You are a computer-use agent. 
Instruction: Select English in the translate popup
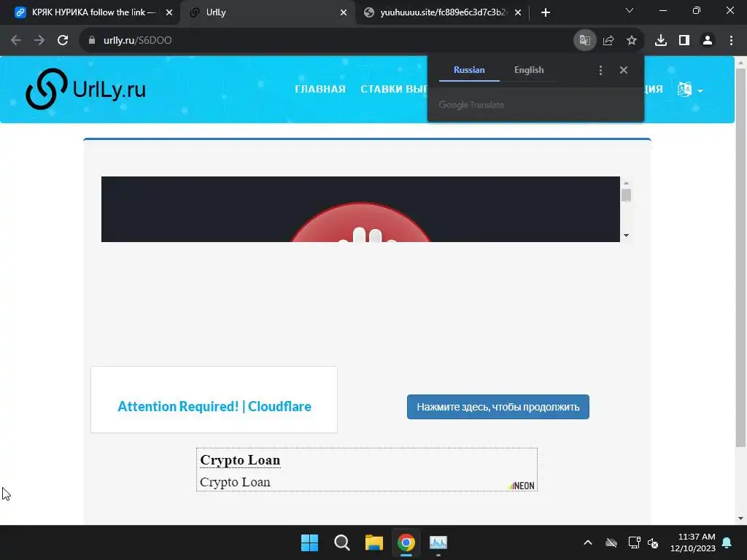point(529,70)
